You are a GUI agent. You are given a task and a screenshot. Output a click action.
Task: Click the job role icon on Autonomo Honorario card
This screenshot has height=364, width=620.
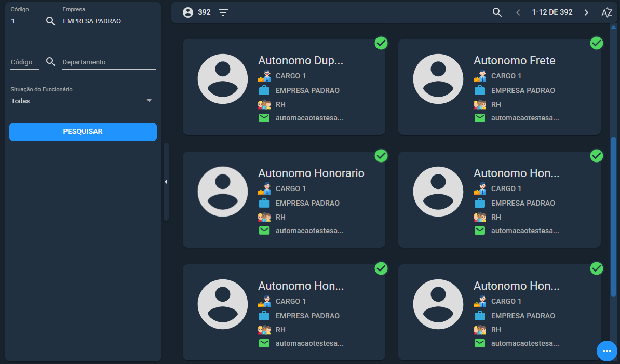264,188
